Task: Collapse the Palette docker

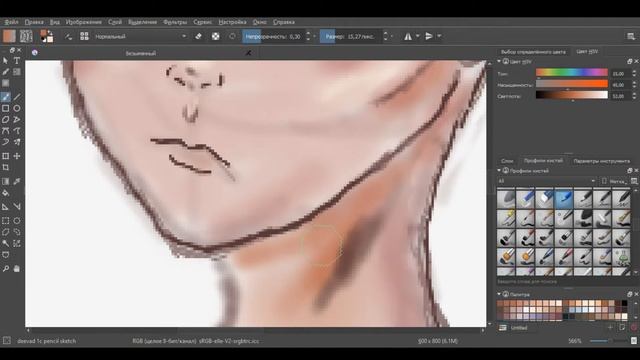Action: pos(499,294)
